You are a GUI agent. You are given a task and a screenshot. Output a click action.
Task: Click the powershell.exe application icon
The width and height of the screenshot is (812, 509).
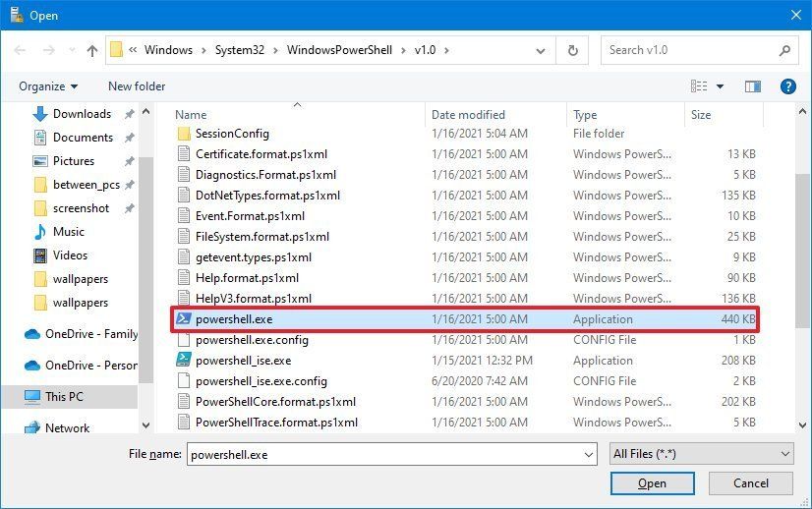coord(183,318)
